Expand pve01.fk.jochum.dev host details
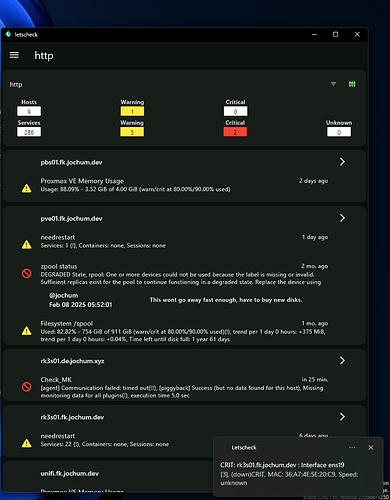 [342, 218]
